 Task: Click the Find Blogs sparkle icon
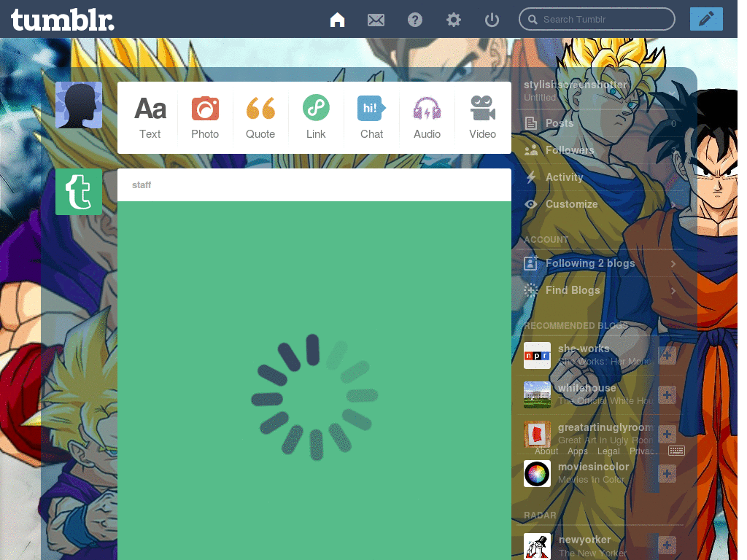coord(531,290)
